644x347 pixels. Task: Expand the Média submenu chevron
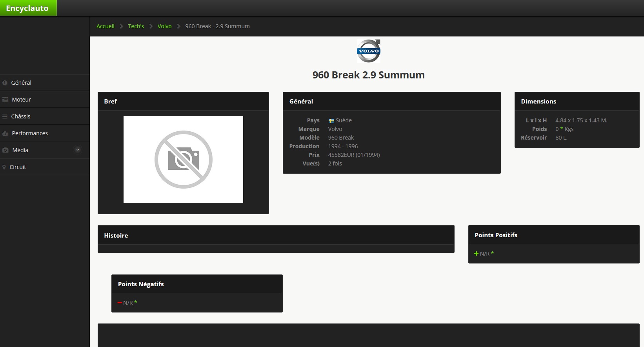[78, 150]
